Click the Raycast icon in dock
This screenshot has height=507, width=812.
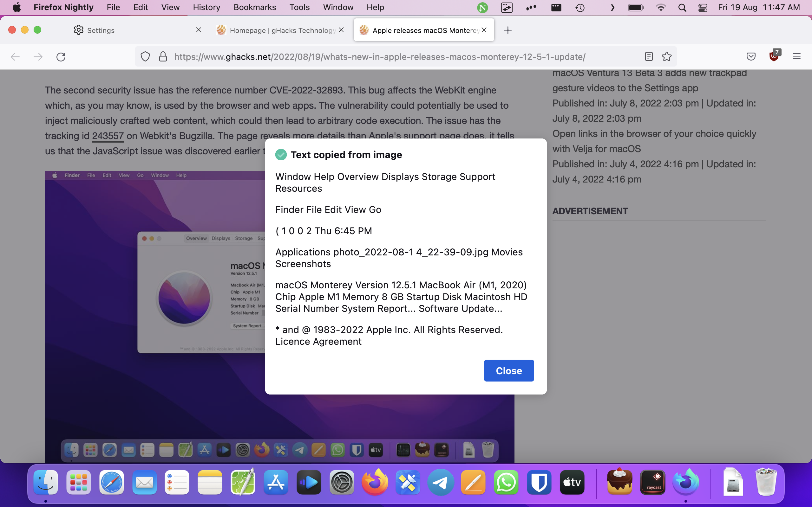653,481
